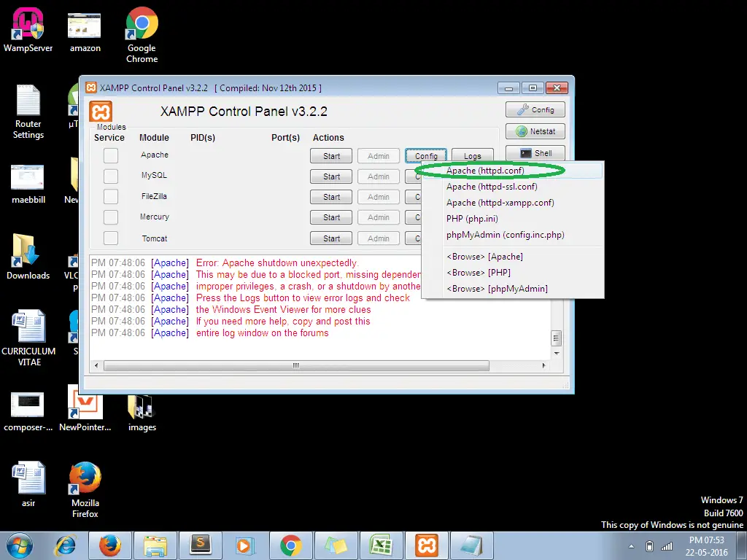
Task: Click the XAMPP icon in the taskbar
Action: (x=426, y=545)
